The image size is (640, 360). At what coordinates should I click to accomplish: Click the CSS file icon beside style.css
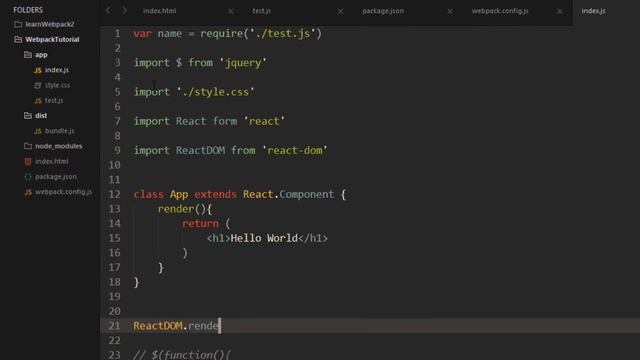(38, 85)
